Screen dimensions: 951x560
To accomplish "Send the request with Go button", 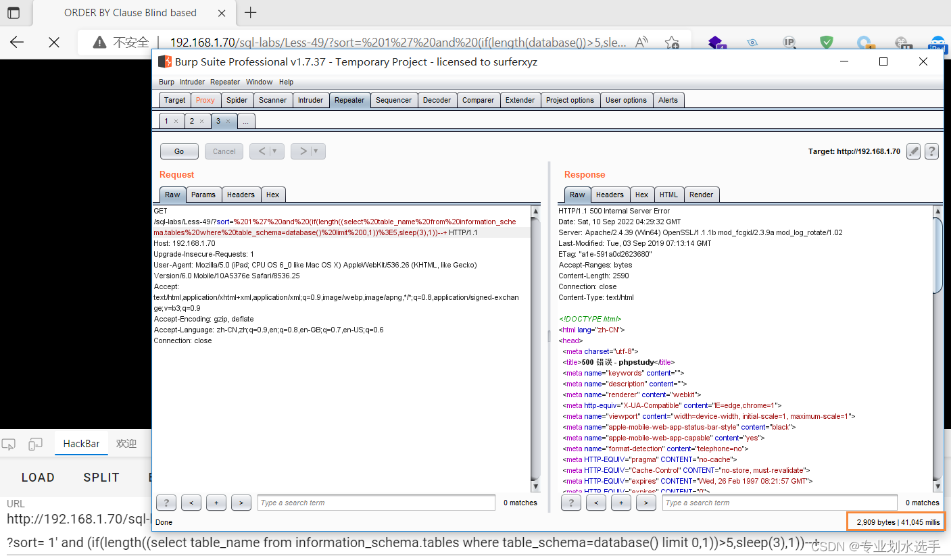I will (x=179, y=151).
